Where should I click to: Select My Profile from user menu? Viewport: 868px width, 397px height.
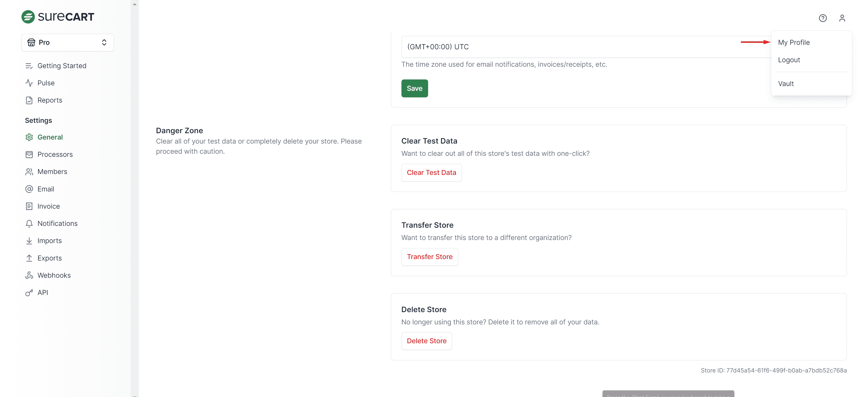pyautogui.click(x=793, y=42)
